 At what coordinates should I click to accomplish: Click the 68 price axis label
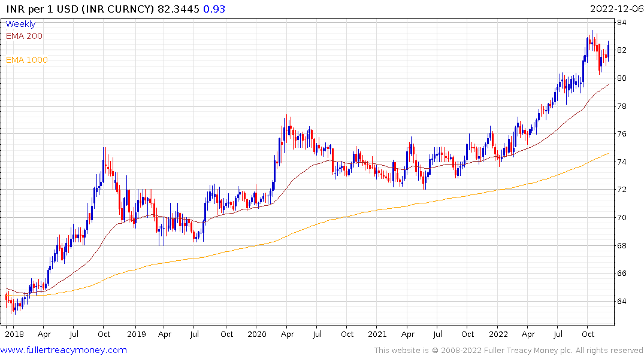tap(622, 246)
